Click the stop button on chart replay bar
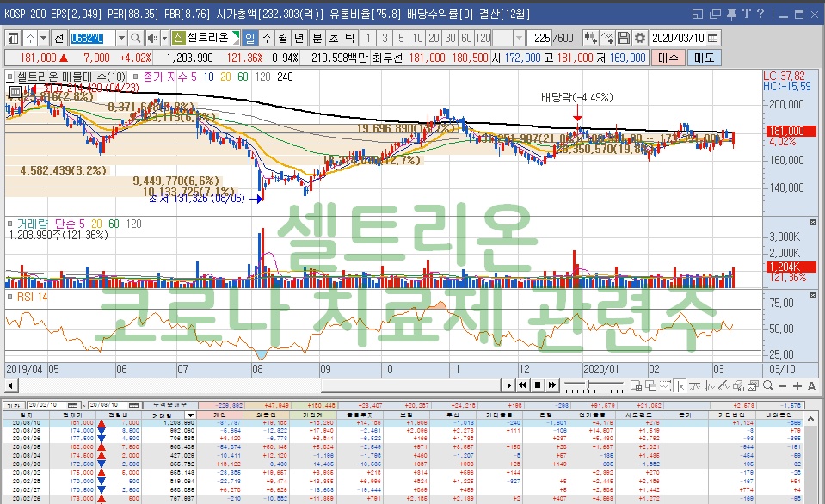 (537, 385)
